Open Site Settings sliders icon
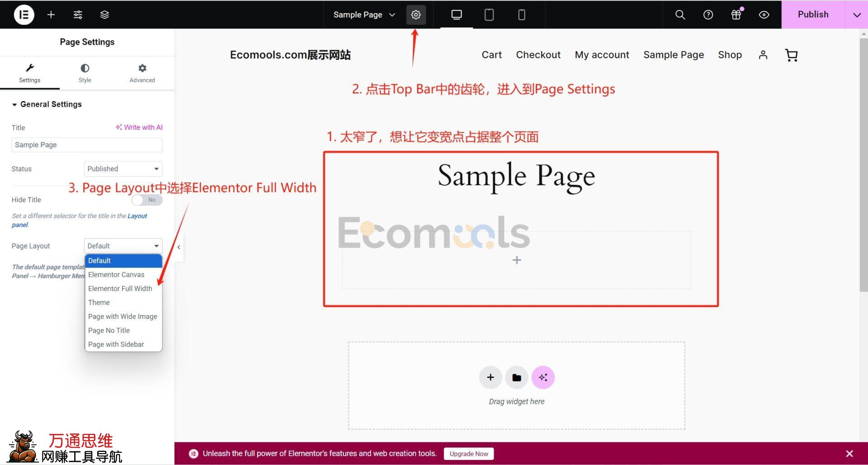This screenshot has width=868, height=465. click(78, 15)
